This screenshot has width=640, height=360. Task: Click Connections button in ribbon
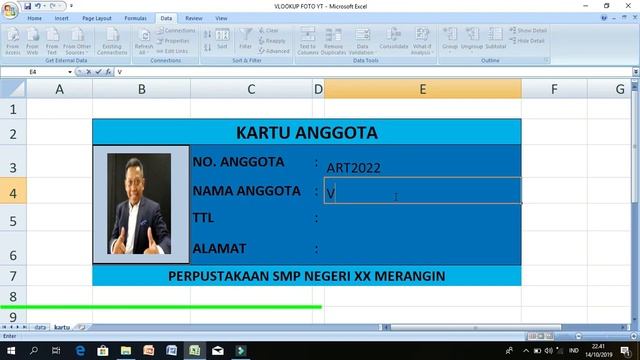[x=176, y=31]
